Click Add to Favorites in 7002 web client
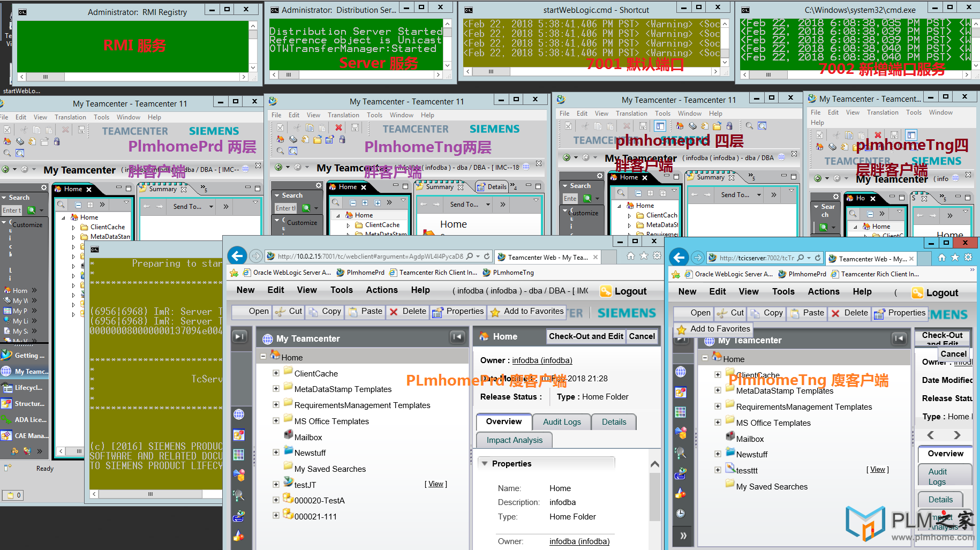The image size is (980, 550). click(x=713, y=329)
